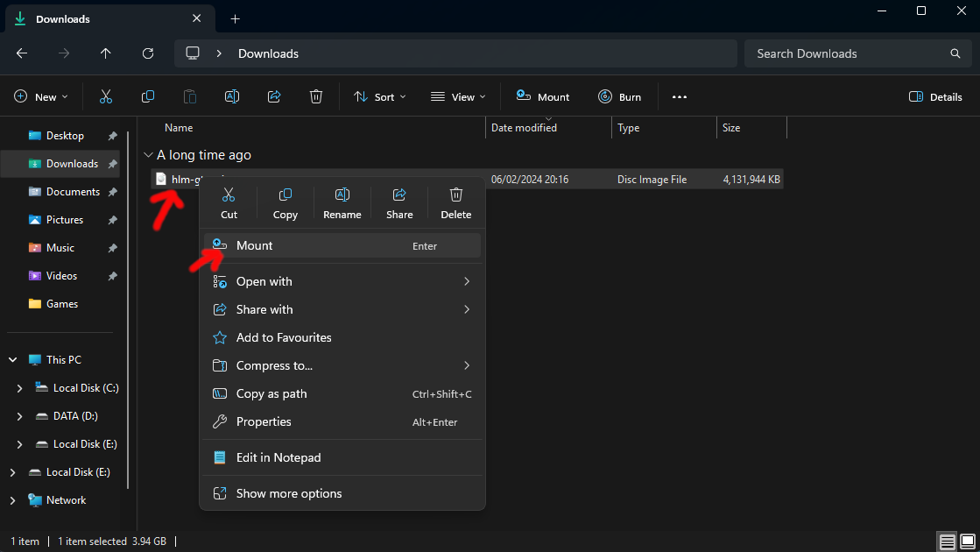Expand the Open with submenu

point(342,281)
